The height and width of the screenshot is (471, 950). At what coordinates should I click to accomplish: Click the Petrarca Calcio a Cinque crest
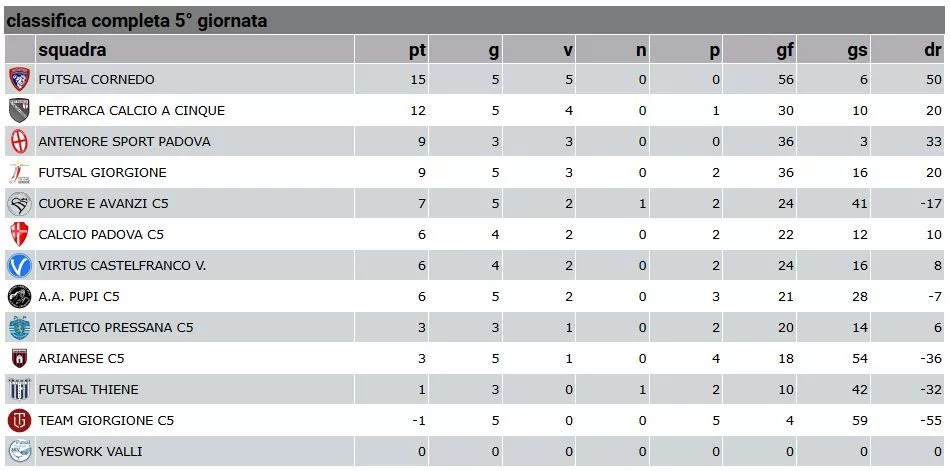coord(19,110)
